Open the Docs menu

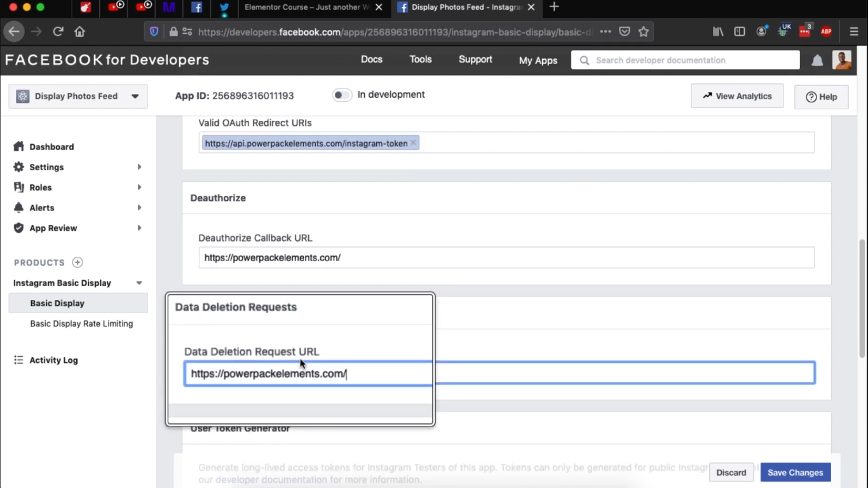click(372, 60)
